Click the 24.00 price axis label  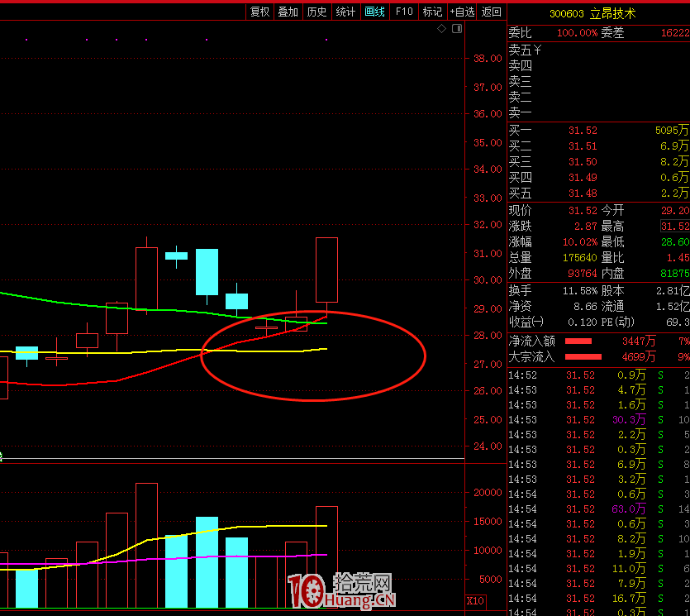pos(488,446)
